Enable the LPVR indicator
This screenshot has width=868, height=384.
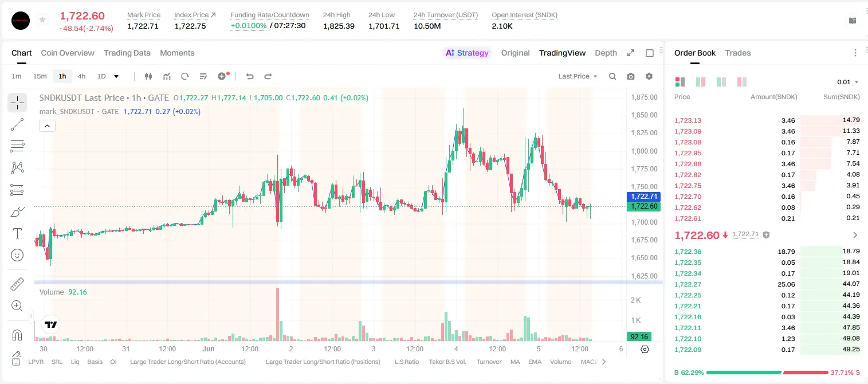36,362
